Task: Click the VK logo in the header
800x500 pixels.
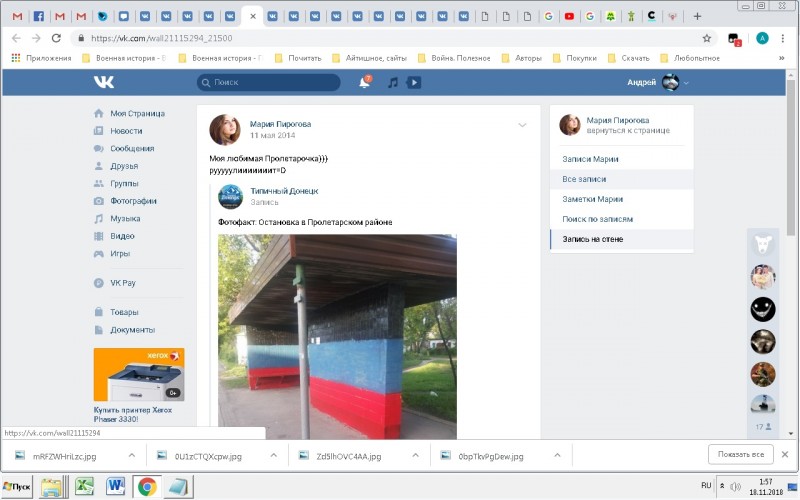Action: (x=104, y=82)
